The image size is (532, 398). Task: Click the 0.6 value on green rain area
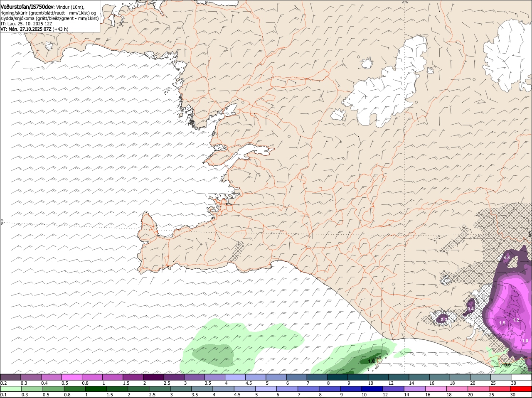(507, 365)
